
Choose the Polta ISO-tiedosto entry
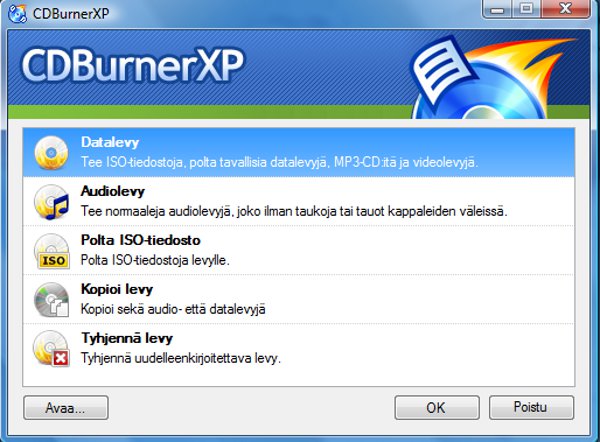point(298,250)
